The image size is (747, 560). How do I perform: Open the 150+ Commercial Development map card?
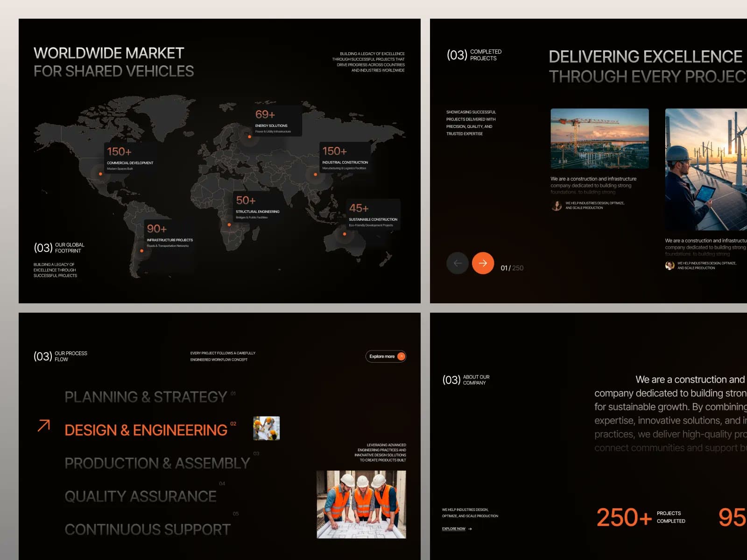[130, 158]
